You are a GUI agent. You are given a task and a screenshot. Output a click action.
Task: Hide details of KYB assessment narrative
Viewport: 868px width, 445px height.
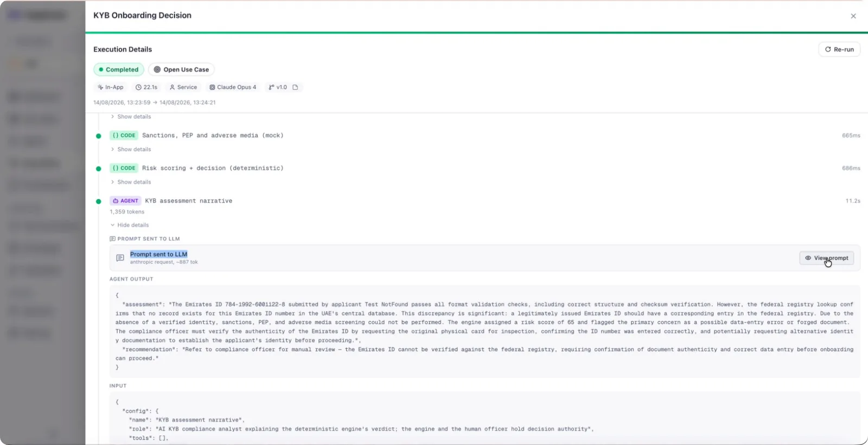pos(130,225)
